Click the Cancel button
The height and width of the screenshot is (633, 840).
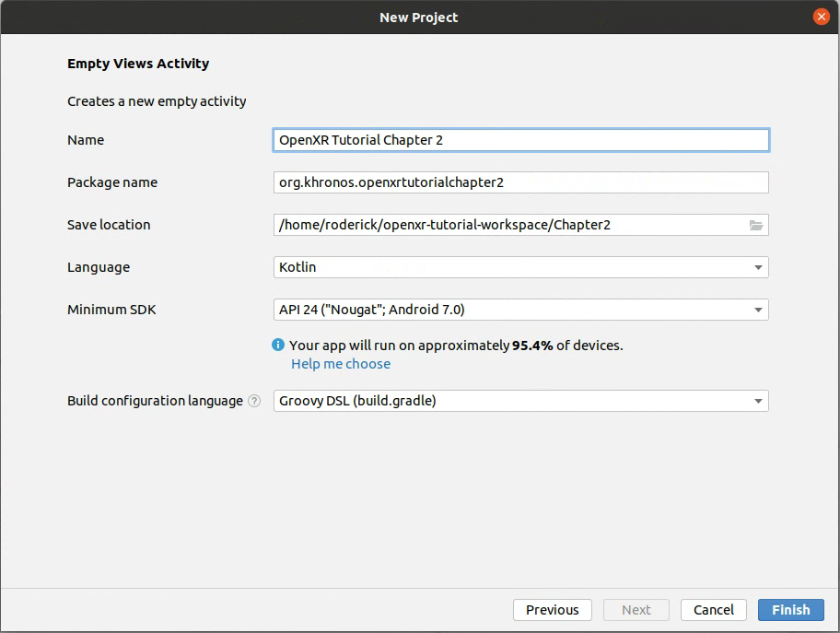[714, 610]
